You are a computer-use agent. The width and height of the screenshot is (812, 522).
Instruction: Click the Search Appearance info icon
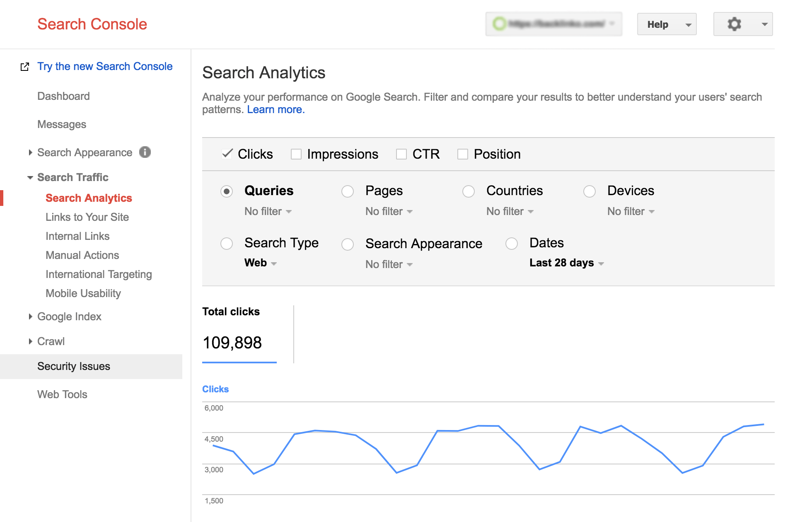pos(145,152)
